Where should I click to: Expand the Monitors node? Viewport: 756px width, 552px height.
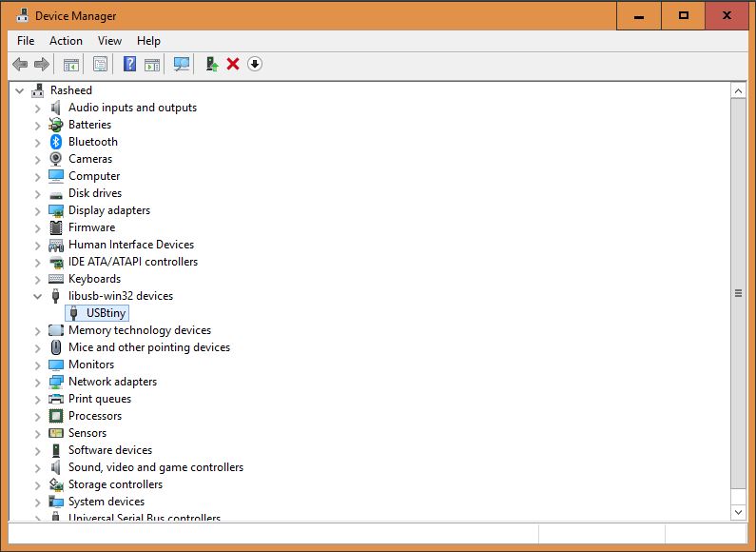click(x=38, y=365)
